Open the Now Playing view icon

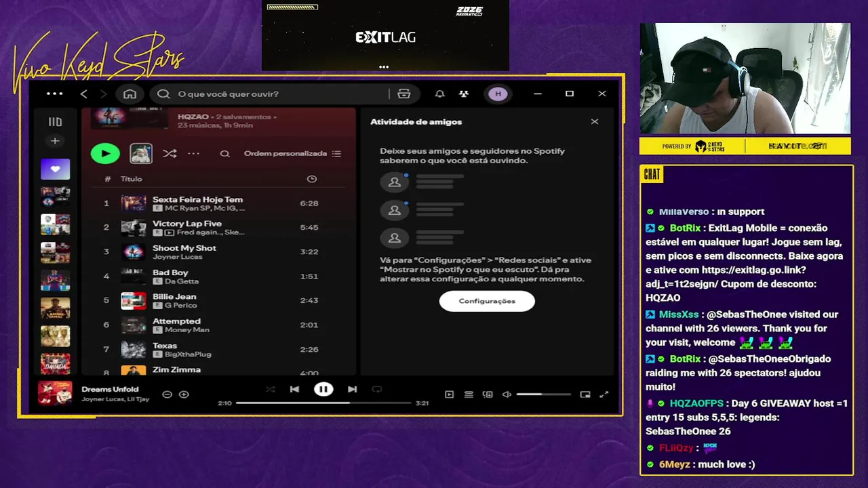(449, 394)
